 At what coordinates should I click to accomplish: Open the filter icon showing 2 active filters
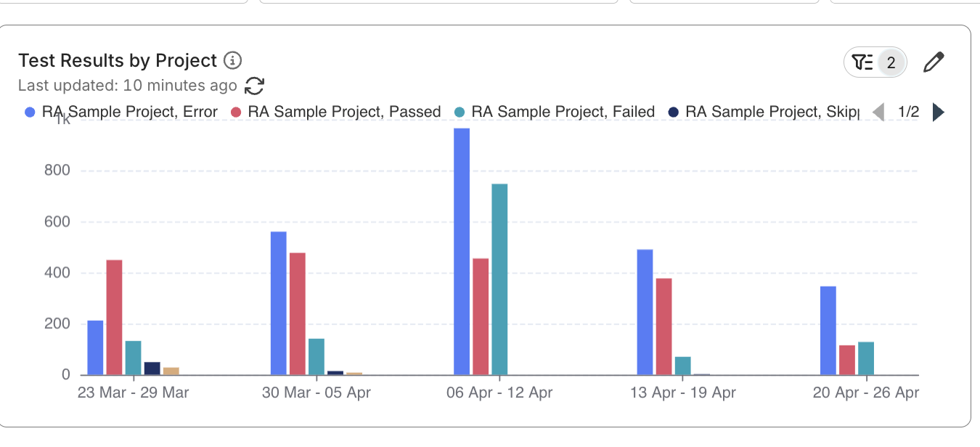[x=875, y=62]
